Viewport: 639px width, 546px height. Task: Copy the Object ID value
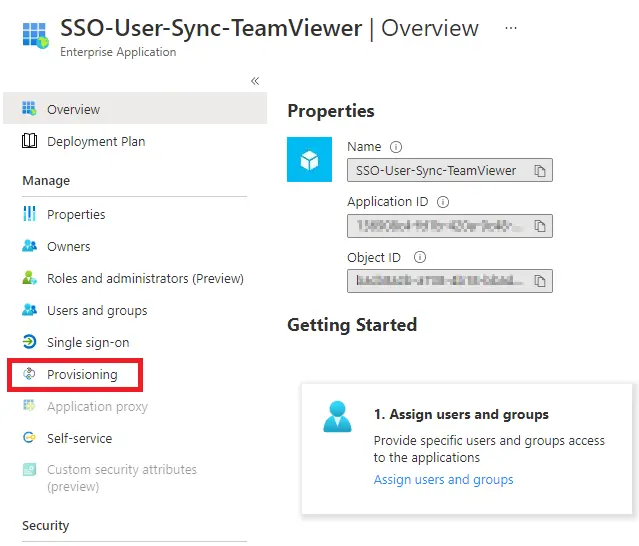[540, 281]
